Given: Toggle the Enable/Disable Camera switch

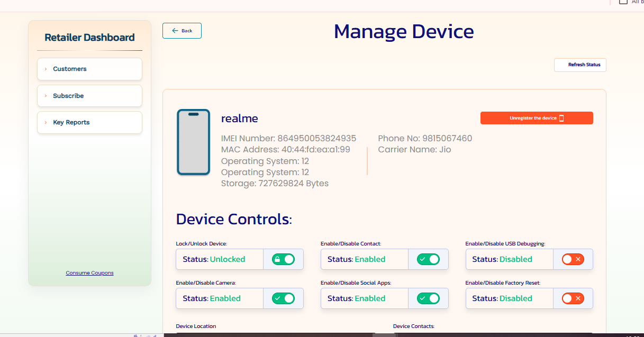Looking at the screenshot, I should pyautogui.click(x=283, y=298).
